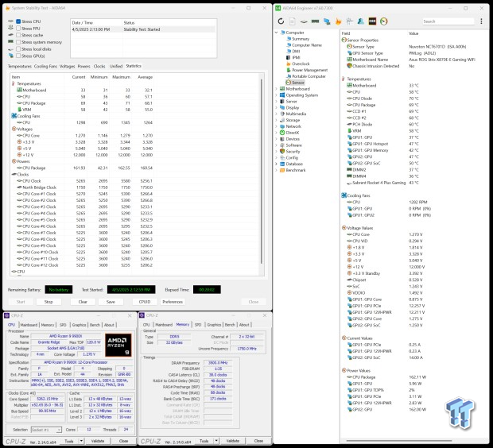Open Preferences in the Stability Test window

(173, 302)
